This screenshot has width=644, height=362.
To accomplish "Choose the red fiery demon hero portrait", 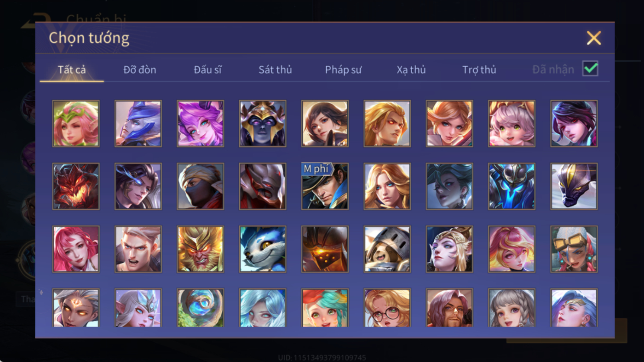I will point(76,186).
